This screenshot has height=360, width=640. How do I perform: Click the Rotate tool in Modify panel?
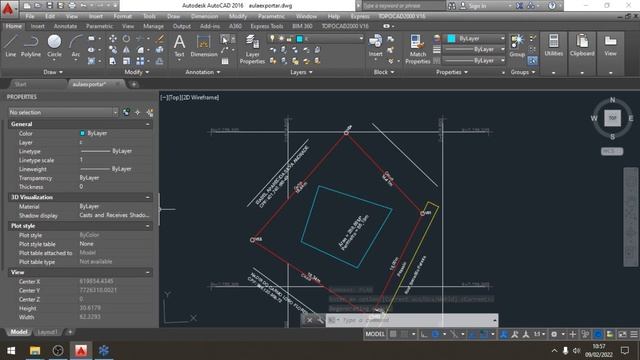126,38
